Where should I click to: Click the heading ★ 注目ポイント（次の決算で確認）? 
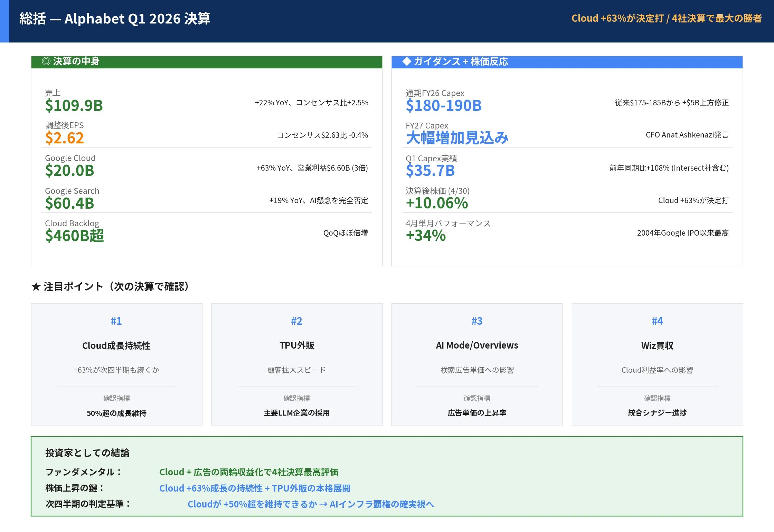coord(110,286)
